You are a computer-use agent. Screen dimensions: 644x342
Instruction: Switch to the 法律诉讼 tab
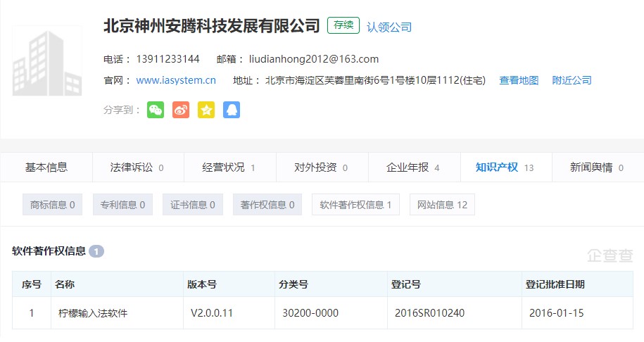[x=138, y=167]
